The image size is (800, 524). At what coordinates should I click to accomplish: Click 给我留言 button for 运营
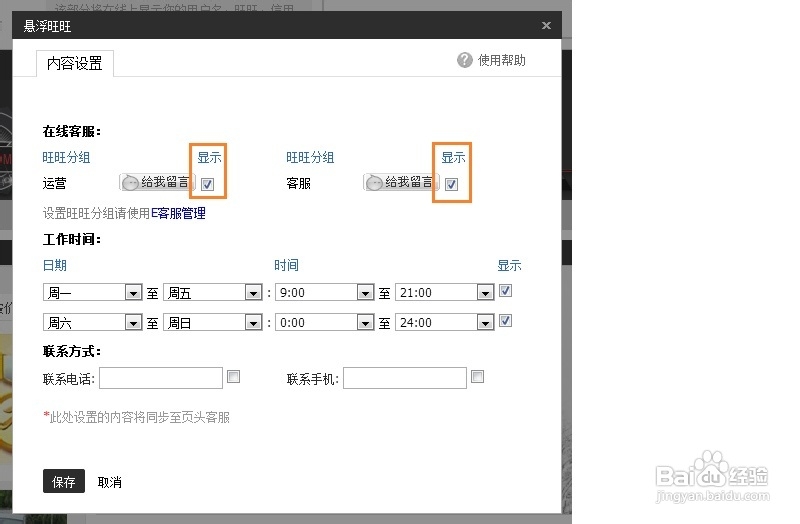pyautogui.click(x=157, y=182)
